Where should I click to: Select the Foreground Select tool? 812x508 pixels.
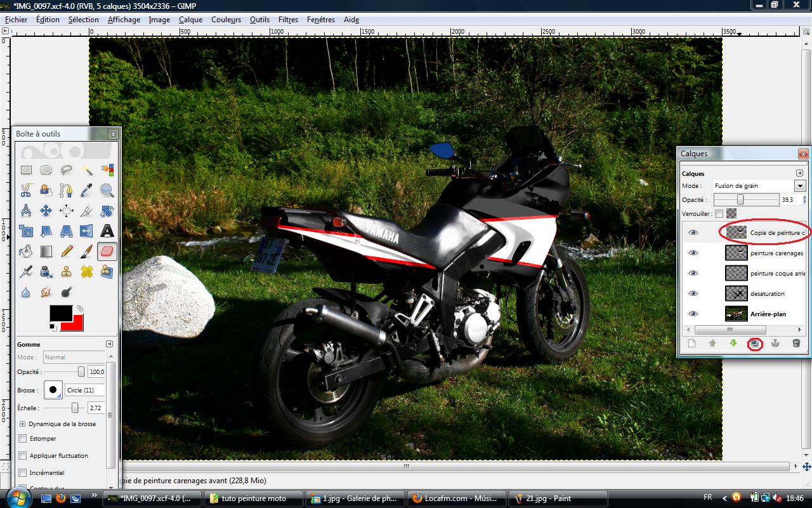pyautogui.click(x=46, y=190)
